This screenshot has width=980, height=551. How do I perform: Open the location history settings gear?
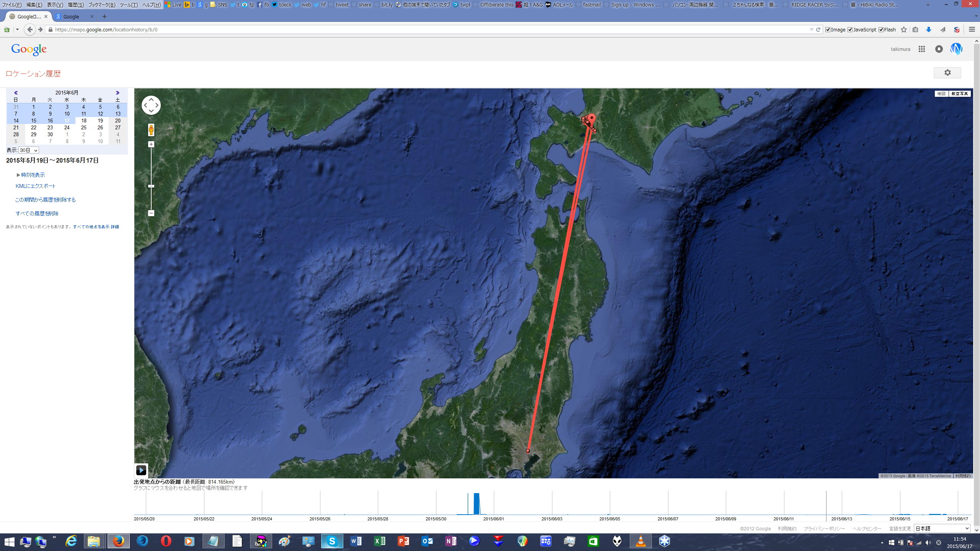[x=947, y=73]
